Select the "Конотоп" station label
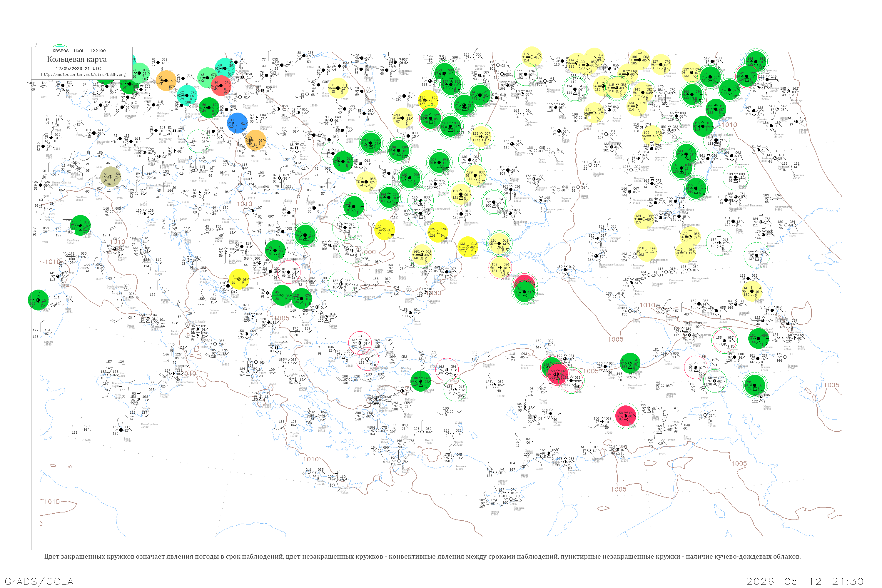The image size is (882, 588). pyautogui.click(x=520, y=153)
